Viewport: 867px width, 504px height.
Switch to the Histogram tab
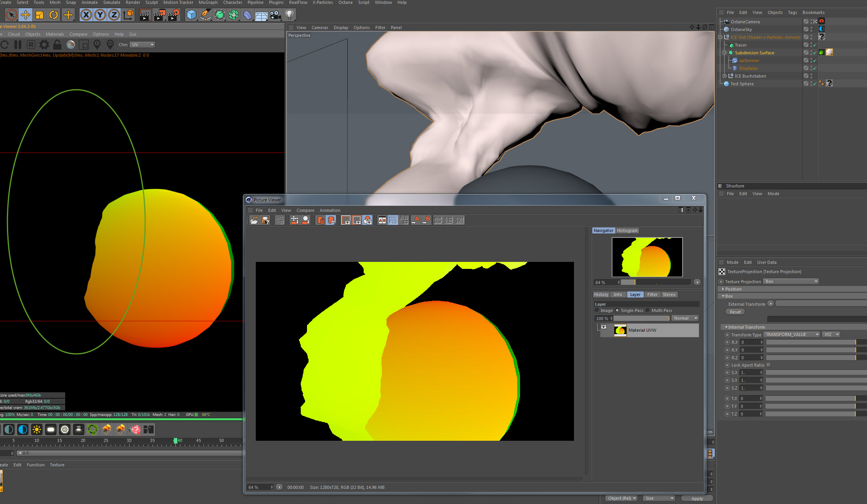[x=627, y=230]
